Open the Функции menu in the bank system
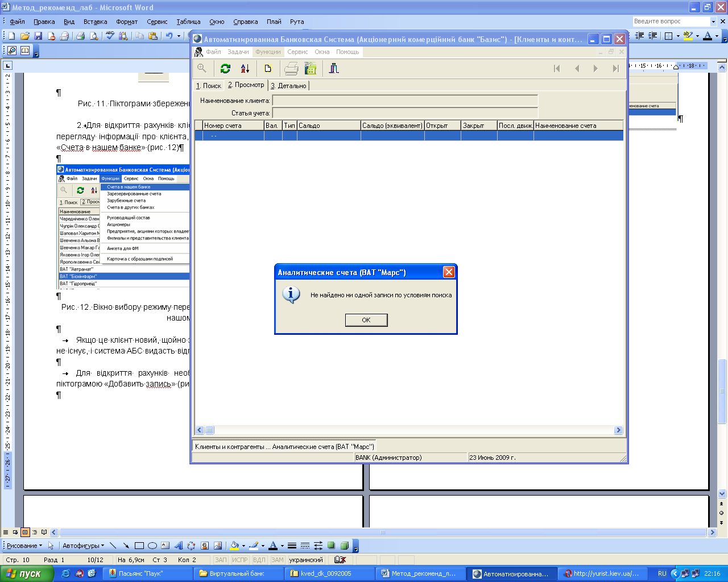This screenshot has width=728, height=582. click(268, 52)
